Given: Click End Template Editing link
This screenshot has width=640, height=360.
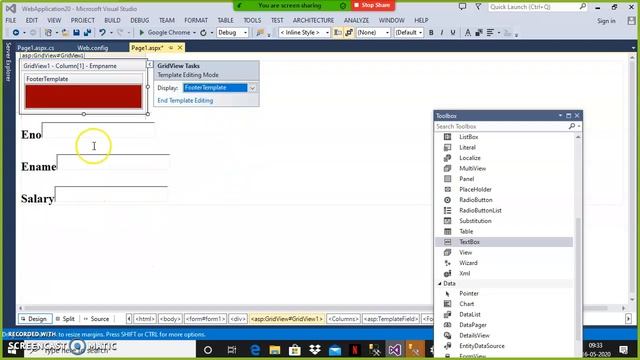Looking at the screenshot, I should 185,100.
